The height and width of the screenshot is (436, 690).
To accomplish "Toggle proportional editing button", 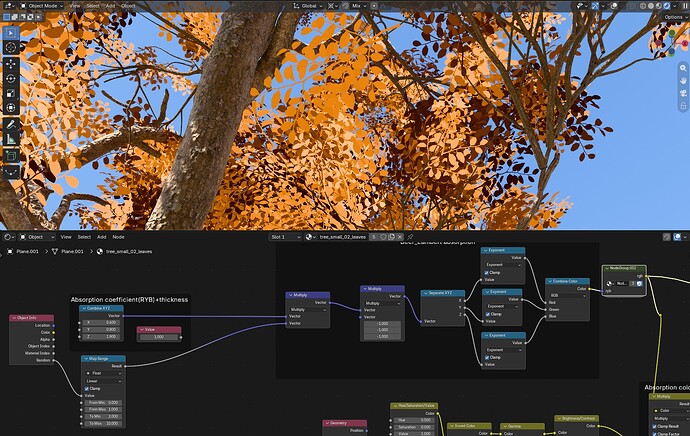I will (x=374, y=6).
